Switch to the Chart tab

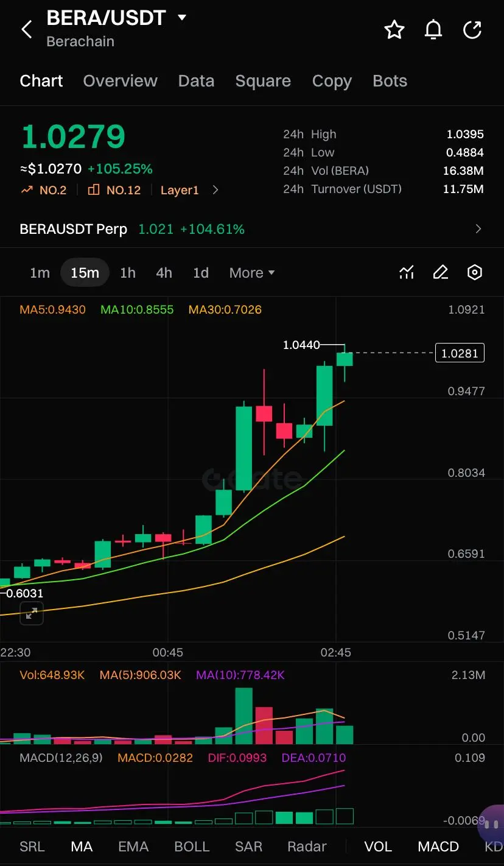tap(41, 81)
